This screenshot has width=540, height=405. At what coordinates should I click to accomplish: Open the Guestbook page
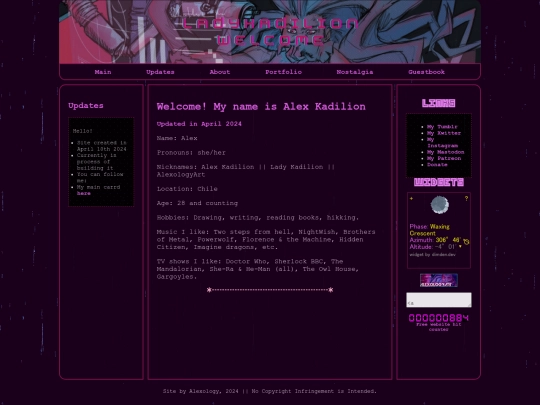[426, 72]
